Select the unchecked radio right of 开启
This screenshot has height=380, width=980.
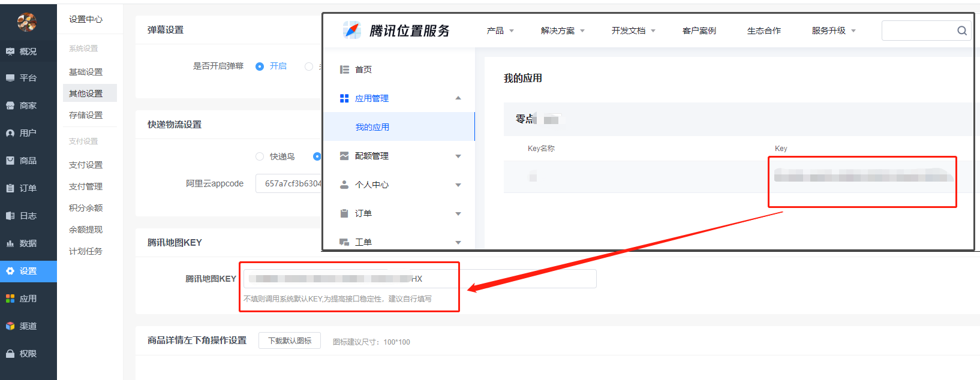(x=309, y=67)
